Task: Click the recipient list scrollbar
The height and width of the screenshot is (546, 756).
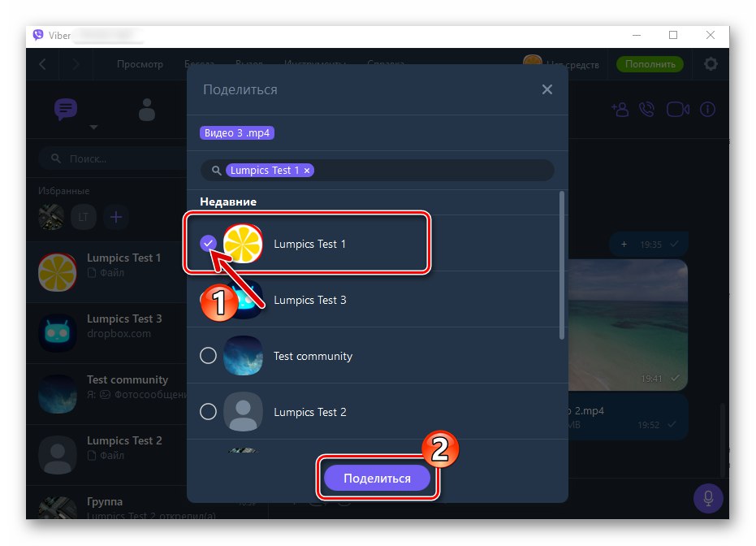Action: pyautogui.click(x=561, y=266)
